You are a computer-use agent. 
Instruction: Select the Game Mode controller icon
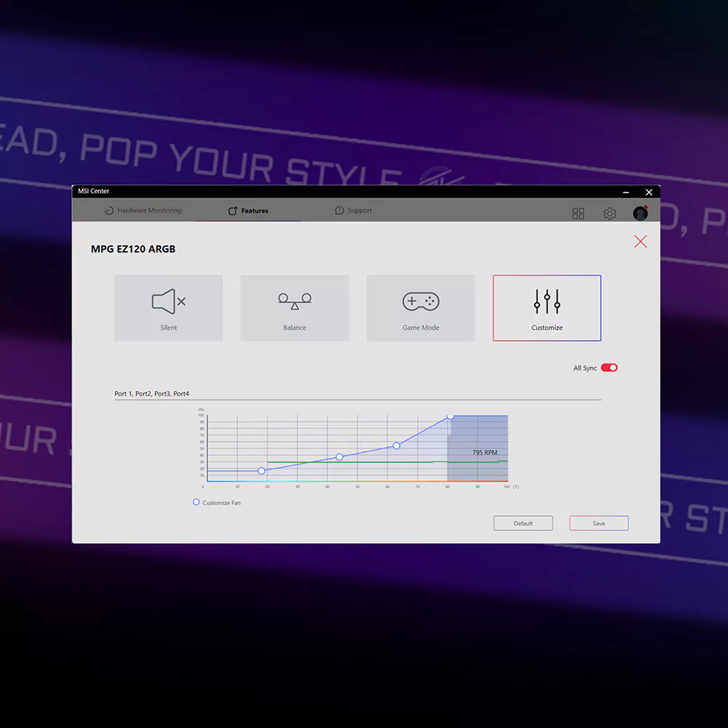pyautogui.click(x=421, y=301)
